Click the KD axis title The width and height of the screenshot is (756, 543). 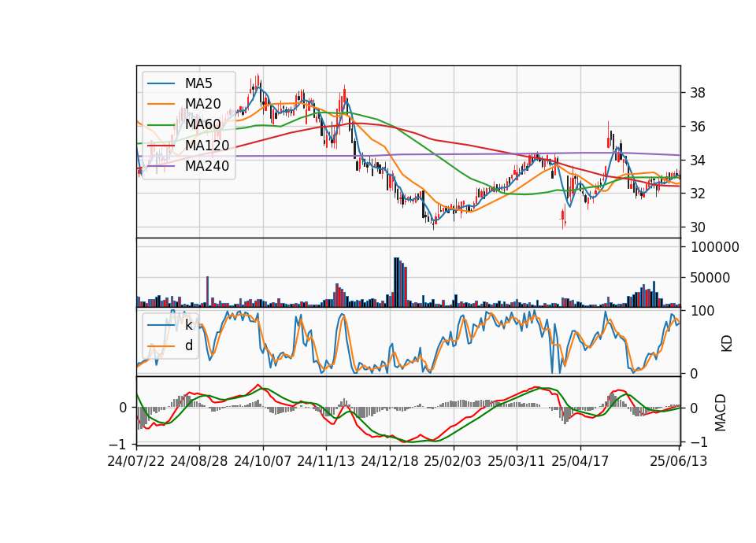726,344
